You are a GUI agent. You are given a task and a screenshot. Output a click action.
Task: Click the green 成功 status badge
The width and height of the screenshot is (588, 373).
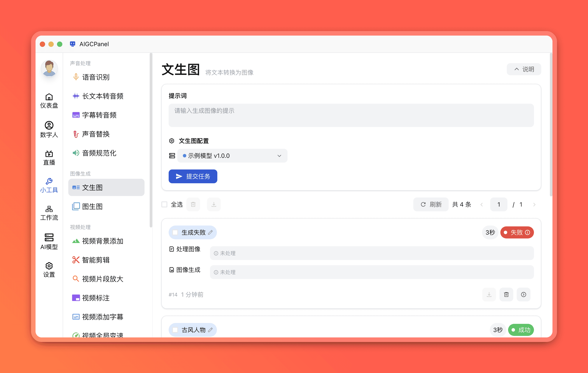[x=521, y=330]
